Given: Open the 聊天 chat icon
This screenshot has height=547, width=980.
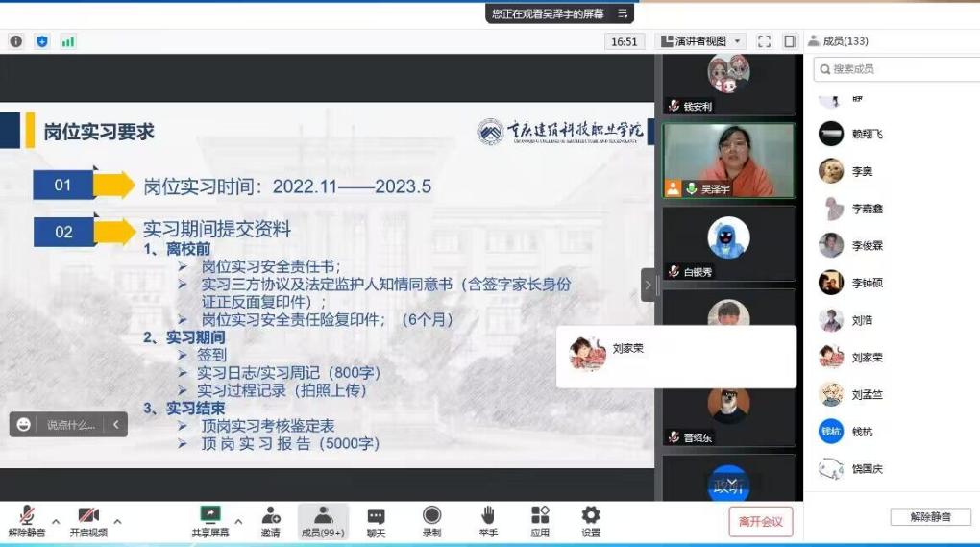Looking at the screenshot, I should pos(376,521).
